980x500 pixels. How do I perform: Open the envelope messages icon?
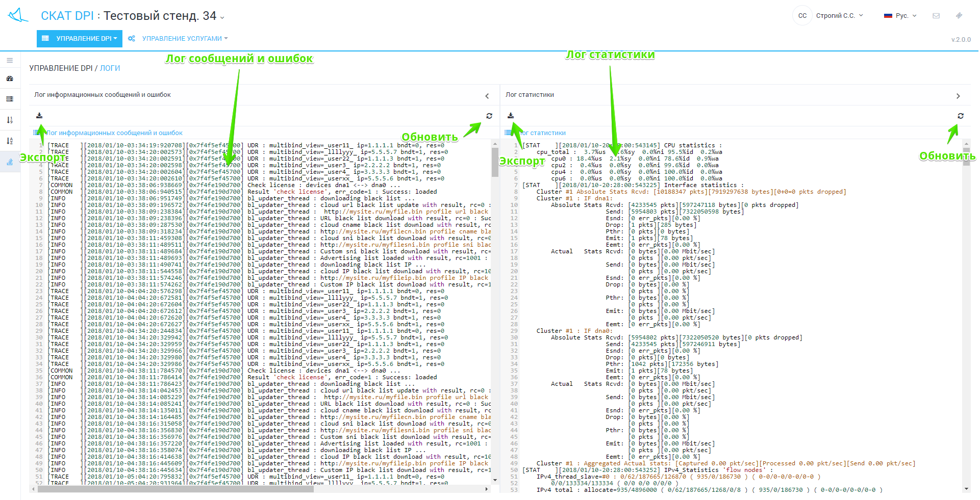point(936,16)
